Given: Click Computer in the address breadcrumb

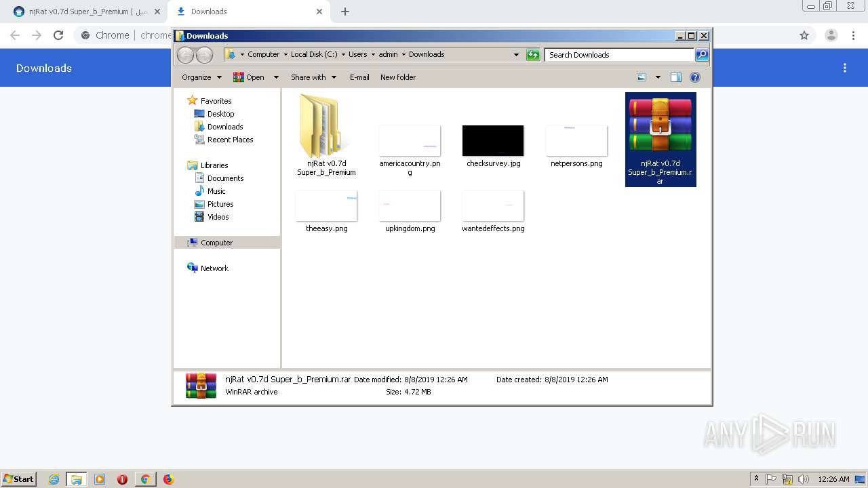Looking at the screenshot, I should [263, 54].
